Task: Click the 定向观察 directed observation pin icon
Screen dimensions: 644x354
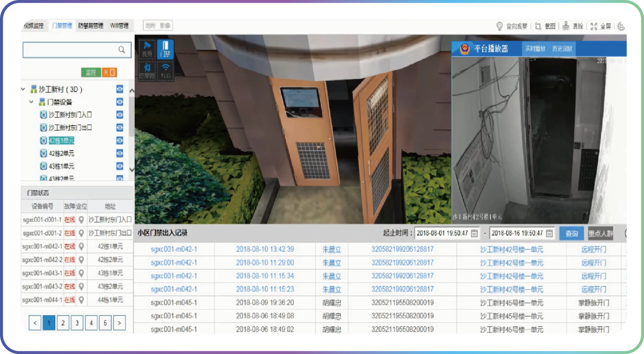Action: [499, 26]
